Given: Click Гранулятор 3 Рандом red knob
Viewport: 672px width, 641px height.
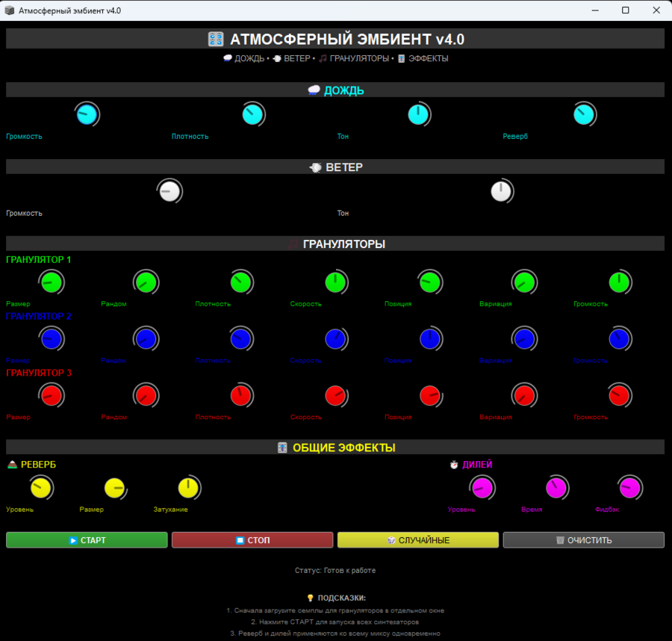Looking at the screenshot, I should (146, 396).
